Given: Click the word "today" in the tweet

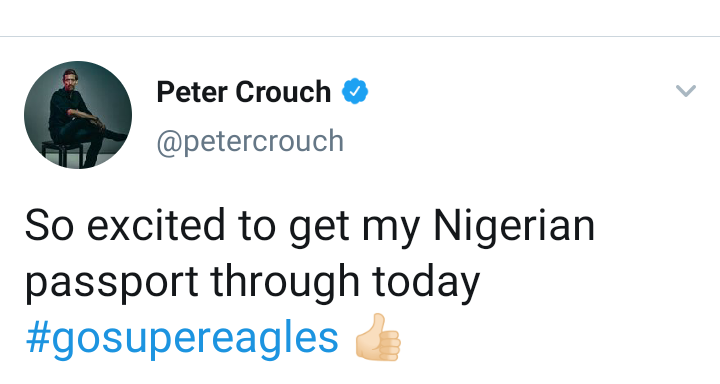Looking at the screenshot, I should point(426,282).
